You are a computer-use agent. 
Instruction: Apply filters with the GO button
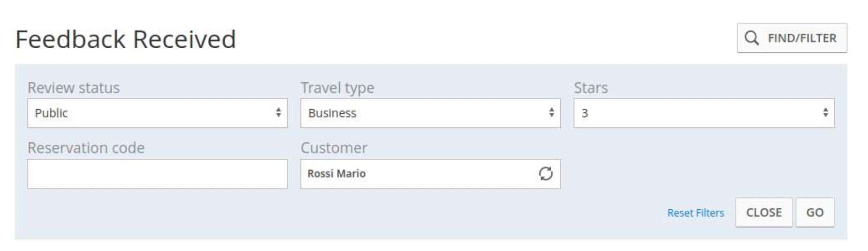(x=815, y=213)
